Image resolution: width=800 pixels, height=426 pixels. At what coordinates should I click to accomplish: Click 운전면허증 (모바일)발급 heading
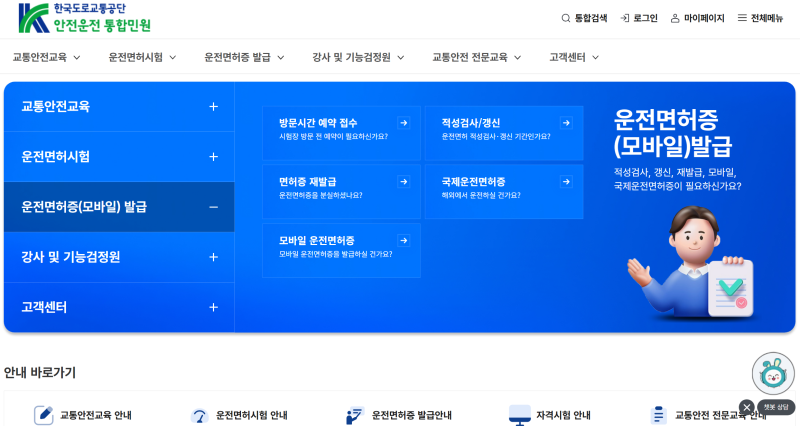click(x=672, y=133)
